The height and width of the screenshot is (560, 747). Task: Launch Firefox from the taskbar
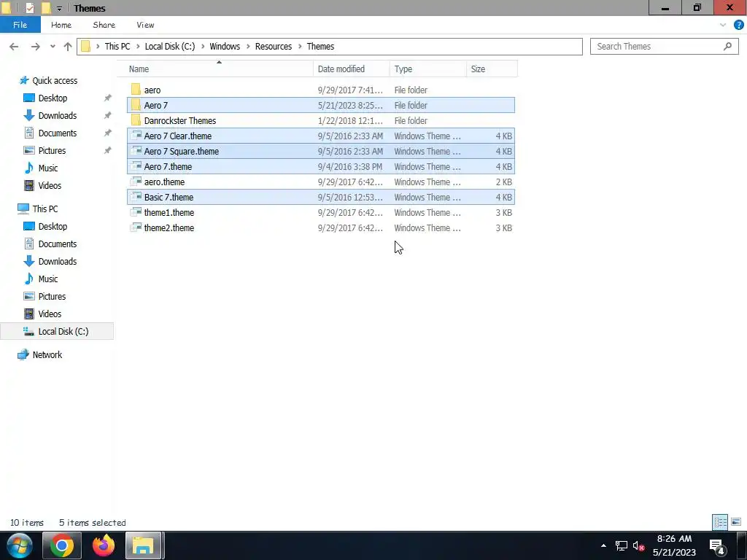(104, 545)
